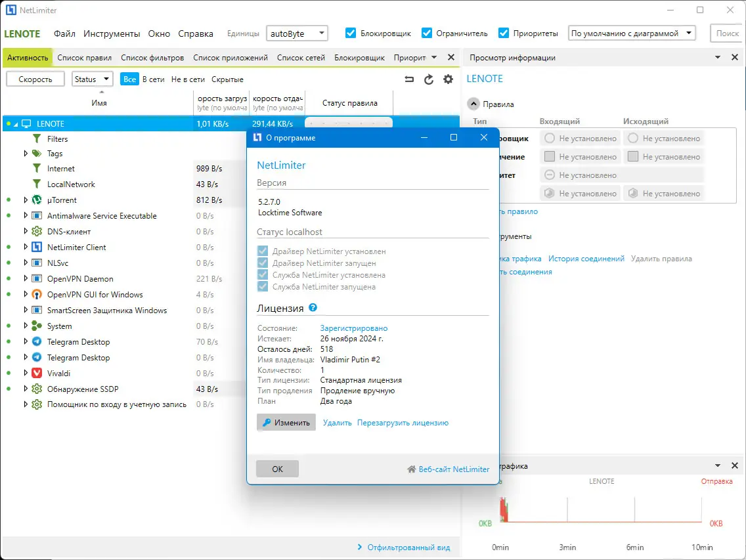The width and height of the screenshot is (746, 560).
Task: Select the outgoing blocker radio Не установлено
Action: coord(633,138)
